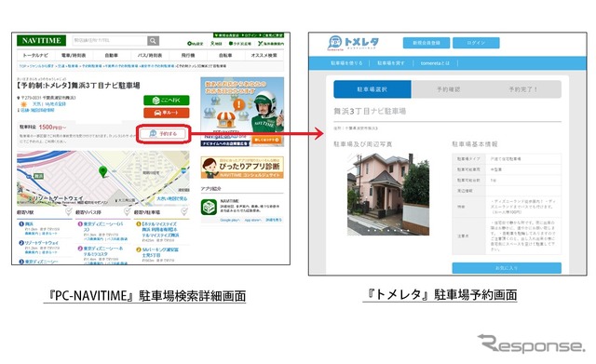Open nearest station 1 舞浜 link
This screenshot has width=596, height=364.
[29, 224]
